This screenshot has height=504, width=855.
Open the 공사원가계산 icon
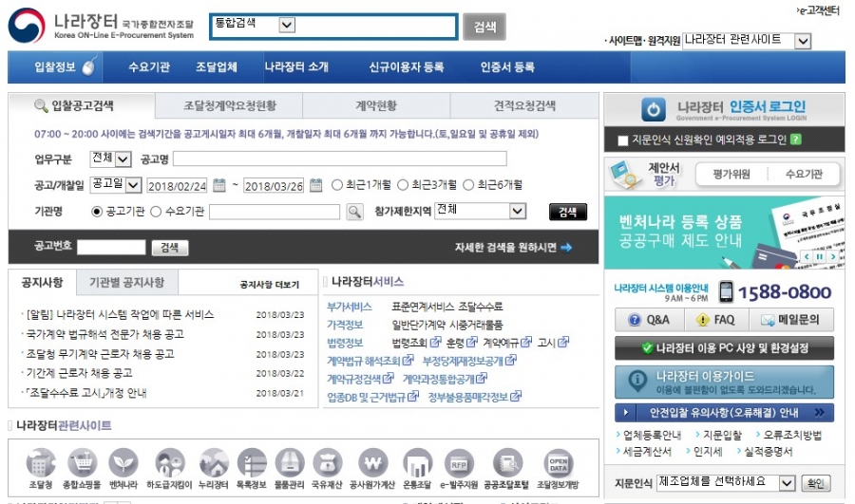point(372,463)
